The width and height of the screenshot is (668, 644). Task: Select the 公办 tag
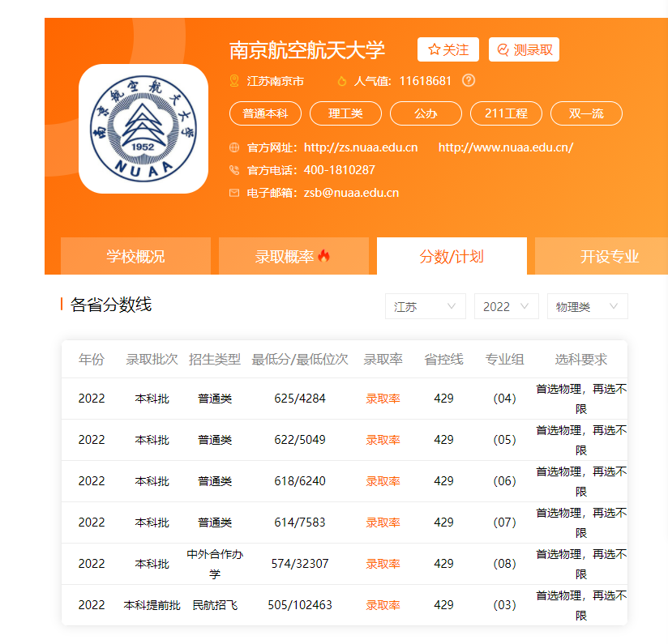click(x=426, y=113)
